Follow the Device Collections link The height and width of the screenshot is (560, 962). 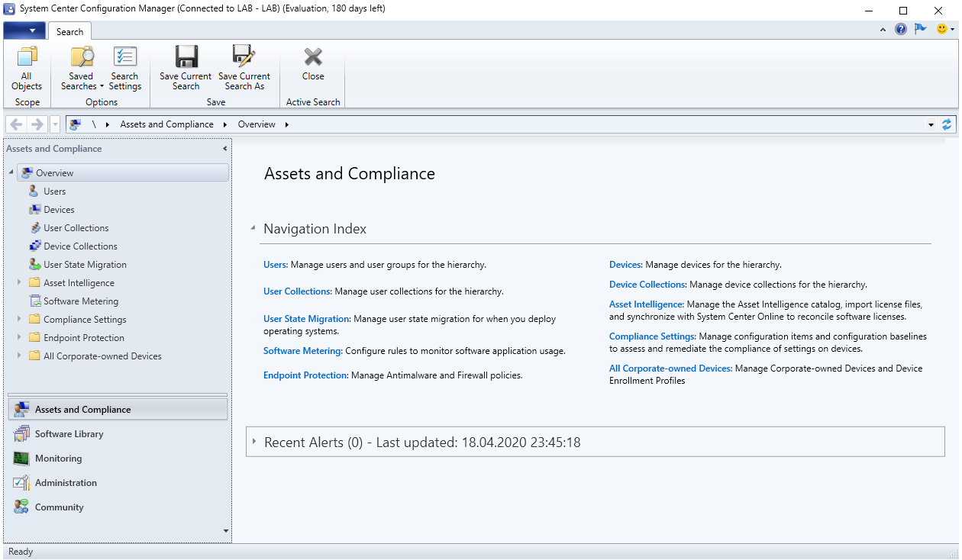[x=647, y=285]
